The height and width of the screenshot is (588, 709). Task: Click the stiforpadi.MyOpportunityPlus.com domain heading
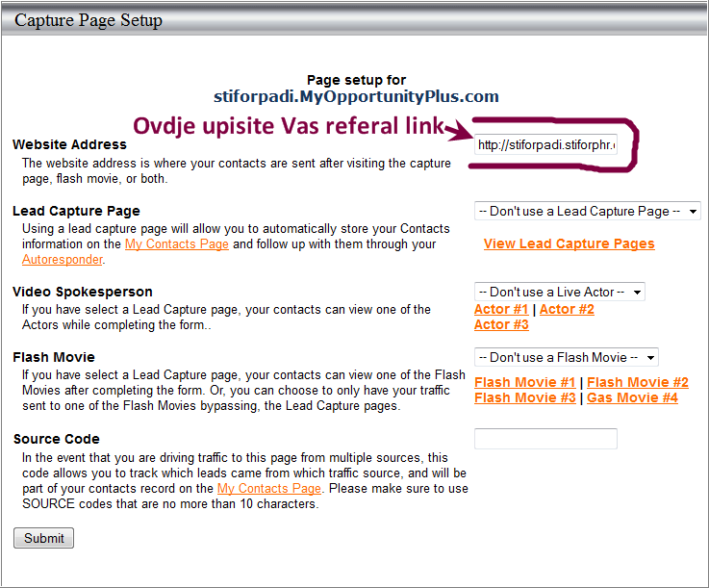point(356,96)
